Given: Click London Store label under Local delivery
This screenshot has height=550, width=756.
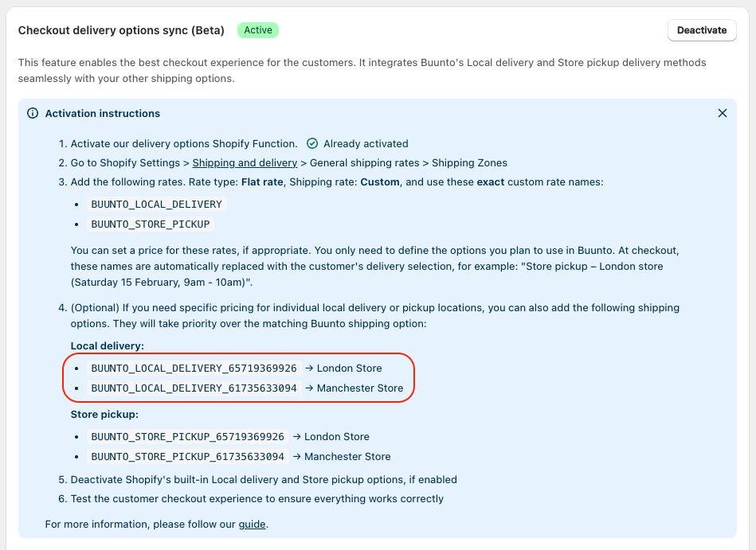Looking at the screenshot, I should (349, 368).
